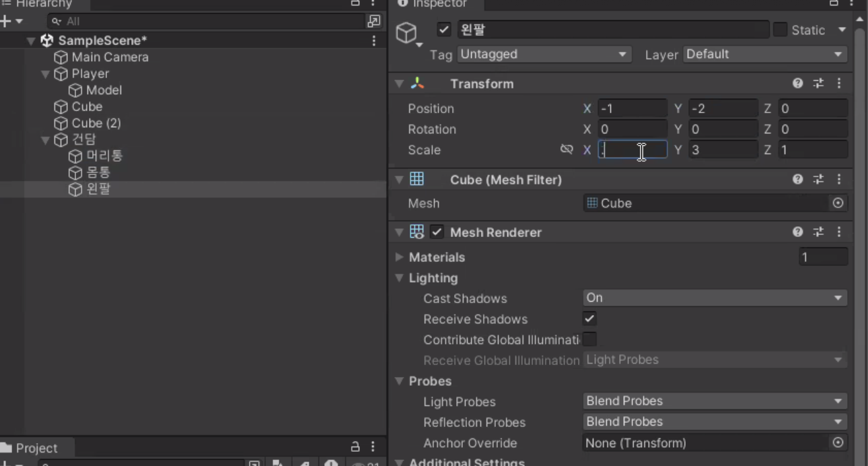Click the Rotation Y field
This screenshot has height=466, width=868.
click(723, 129)
